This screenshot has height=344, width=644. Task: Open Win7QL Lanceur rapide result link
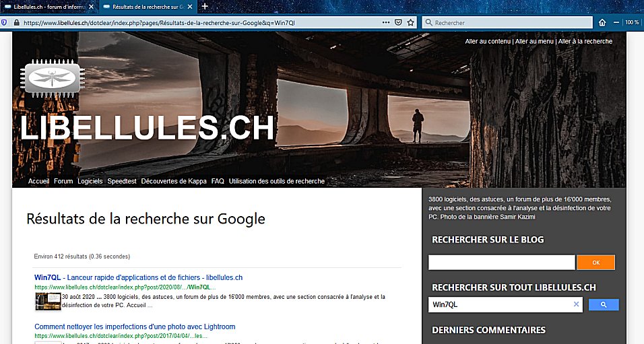click(x=138, y=277)
